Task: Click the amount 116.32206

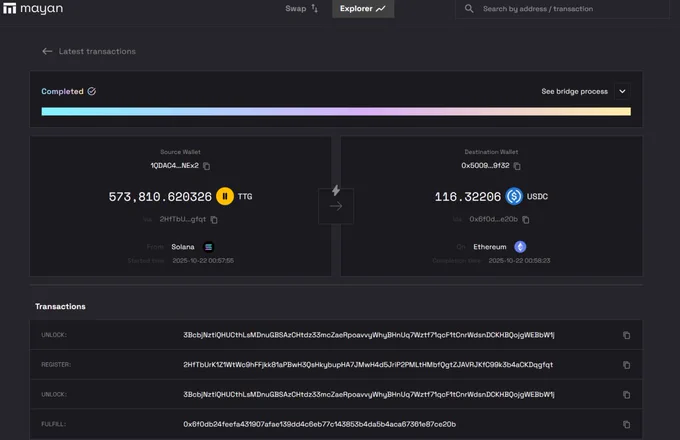Action: point(468,197)
